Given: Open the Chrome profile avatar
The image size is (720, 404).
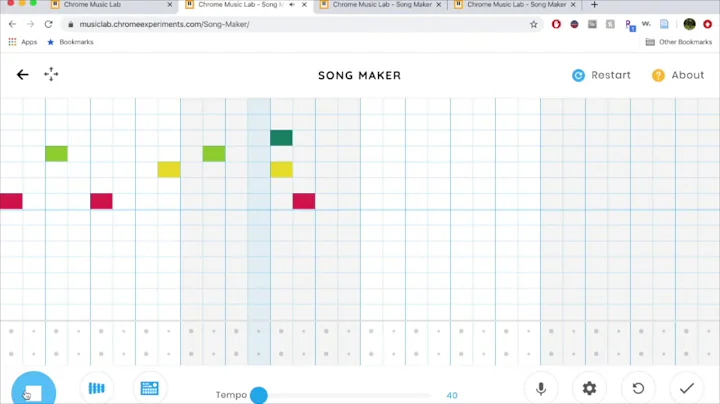Looking at the screenshot, I should 689,24.
